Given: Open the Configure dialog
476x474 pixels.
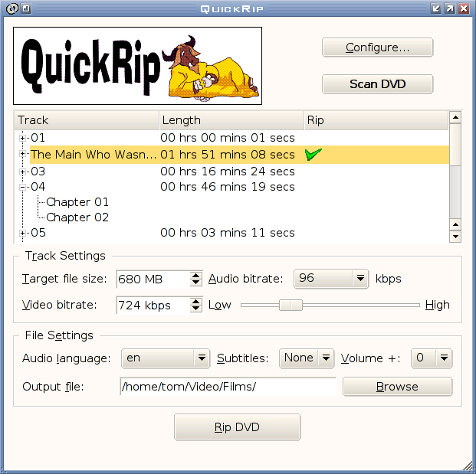Looking at the screenshot, I should (377, 47).
